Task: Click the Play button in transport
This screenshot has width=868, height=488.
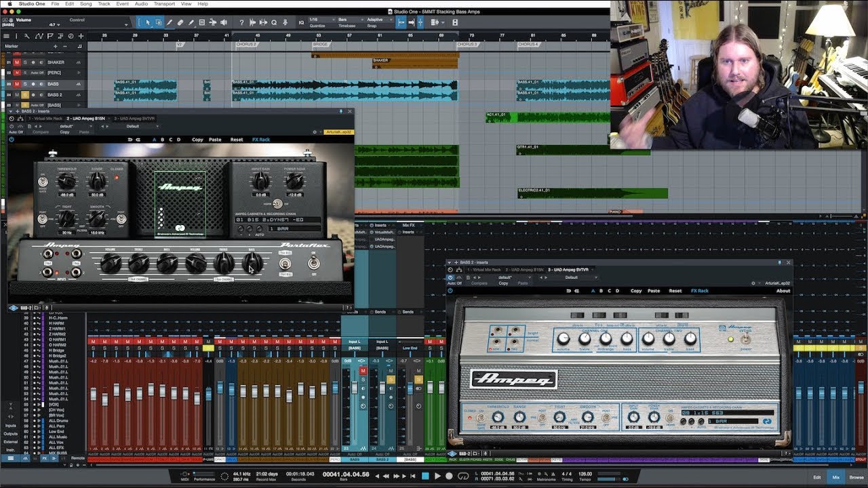Action: click(x=437, y=476)
